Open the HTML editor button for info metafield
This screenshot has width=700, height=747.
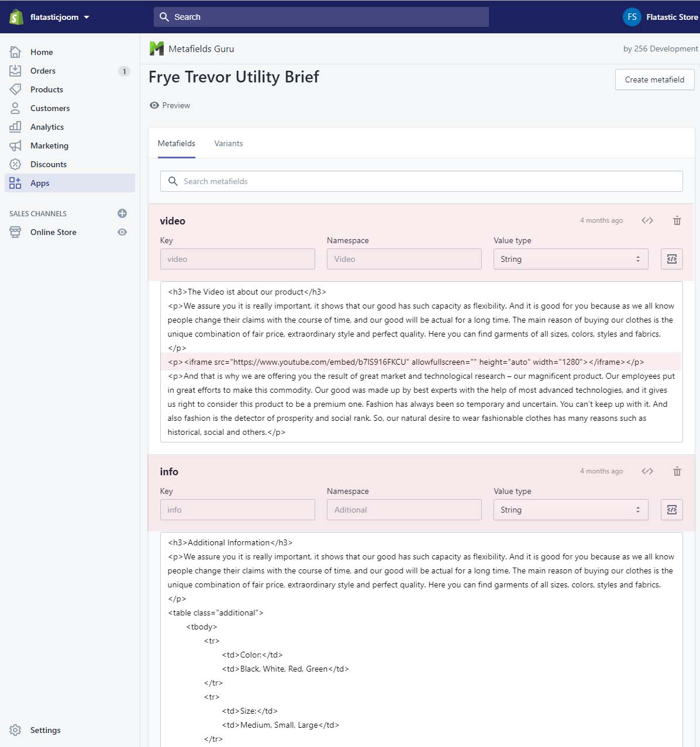click(671, 510)
